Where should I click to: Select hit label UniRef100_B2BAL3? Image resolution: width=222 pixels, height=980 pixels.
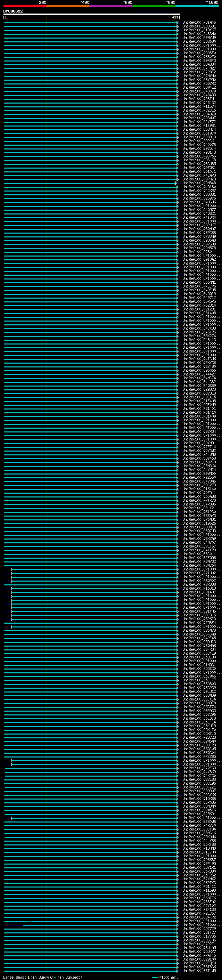[x=199, y=137]
